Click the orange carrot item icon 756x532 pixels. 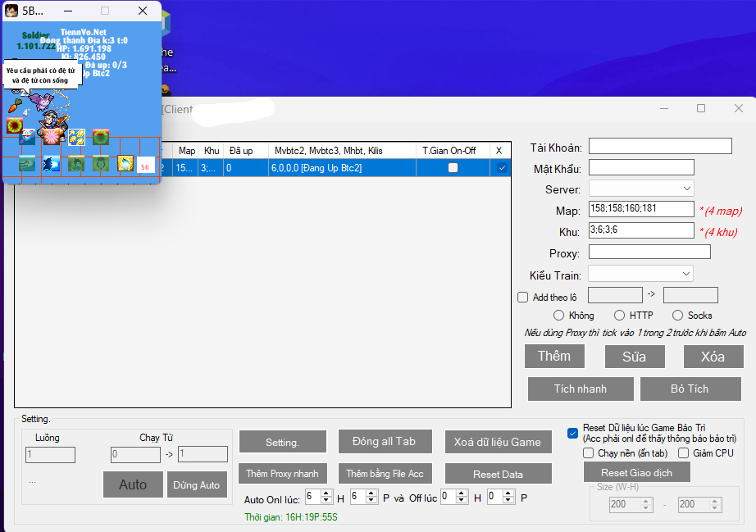click(15, 105)
